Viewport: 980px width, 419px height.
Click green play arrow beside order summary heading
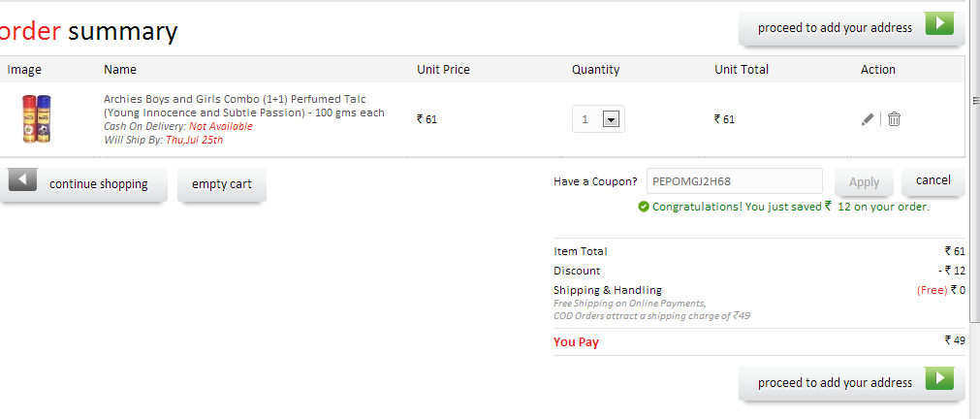pos(939,24)
